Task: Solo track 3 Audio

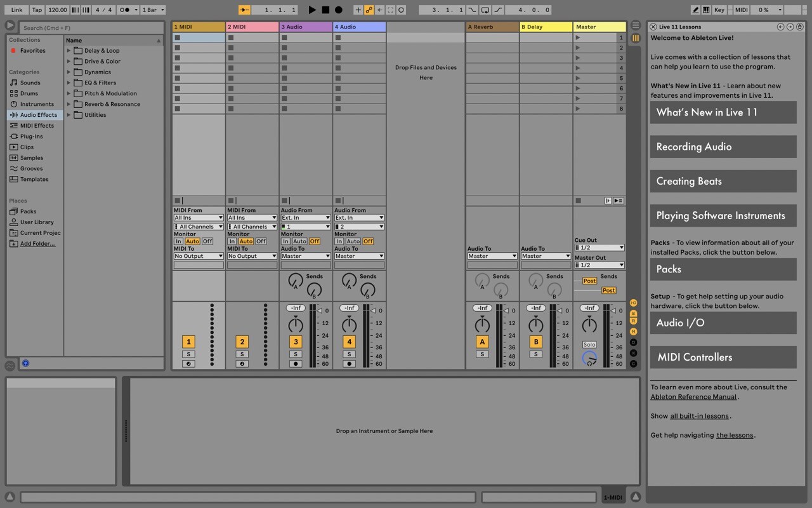Action: point(296,354)
